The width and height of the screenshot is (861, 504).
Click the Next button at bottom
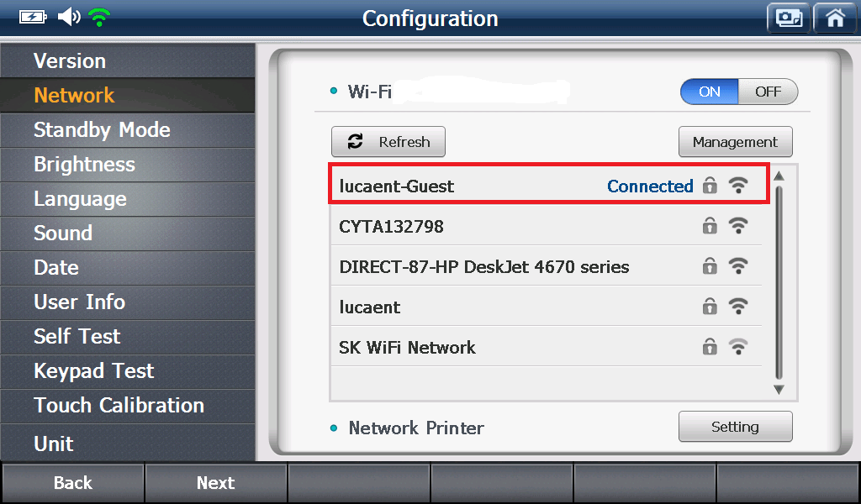216,483
